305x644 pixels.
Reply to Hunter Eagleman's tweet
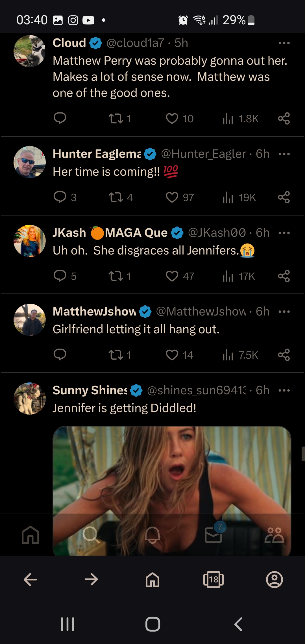pos(60,197)
